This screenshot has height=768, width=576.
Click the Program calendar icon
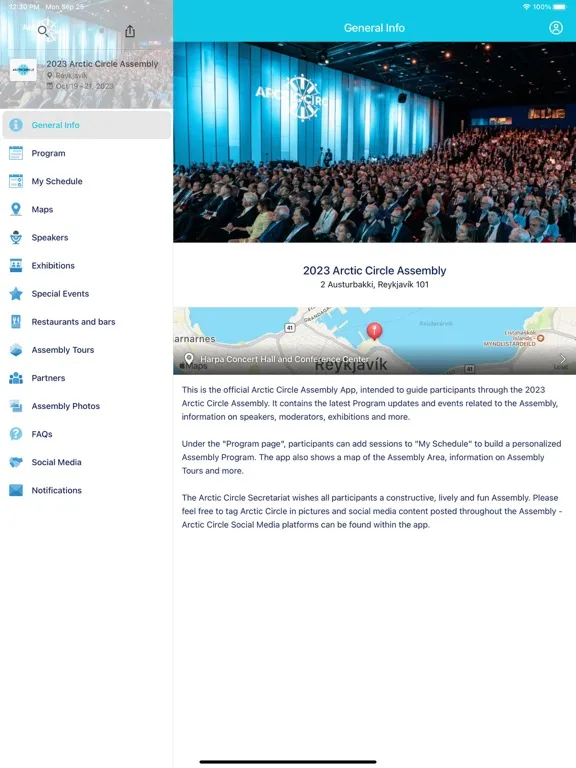tap(16, 153)
